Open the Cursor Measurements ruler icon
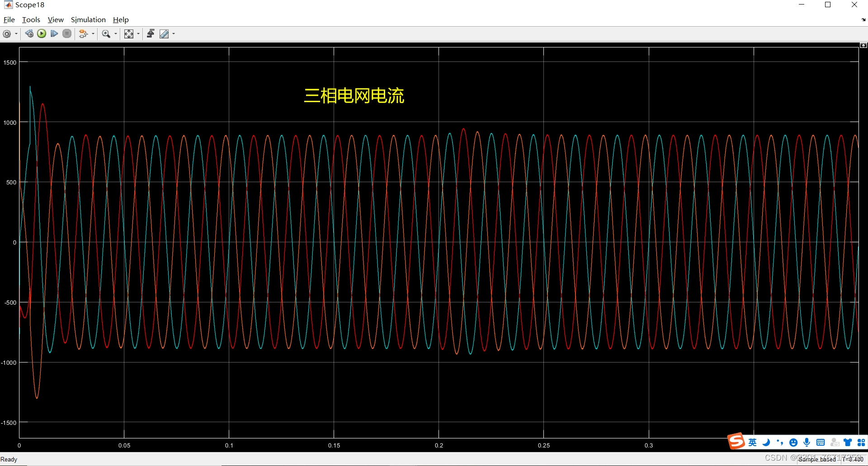 pos(164,34)
